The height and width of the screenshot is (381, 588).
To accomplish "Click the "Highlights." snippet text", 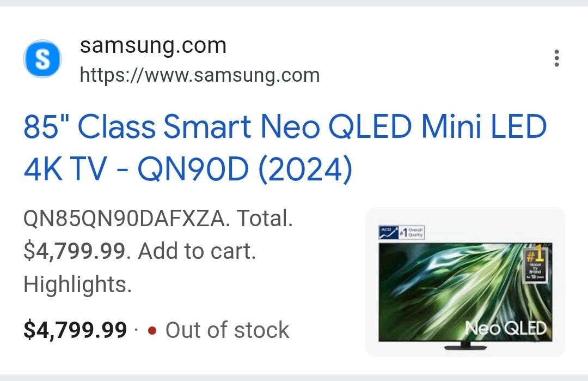I will tap(77, 285).
